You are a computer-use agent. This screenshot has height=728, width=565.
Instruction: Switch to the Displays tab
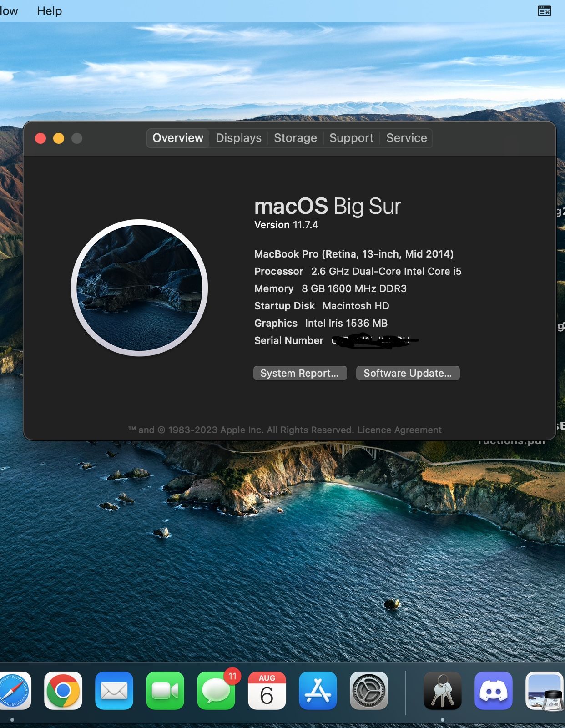pyautogui.click(x=238, y=138)
